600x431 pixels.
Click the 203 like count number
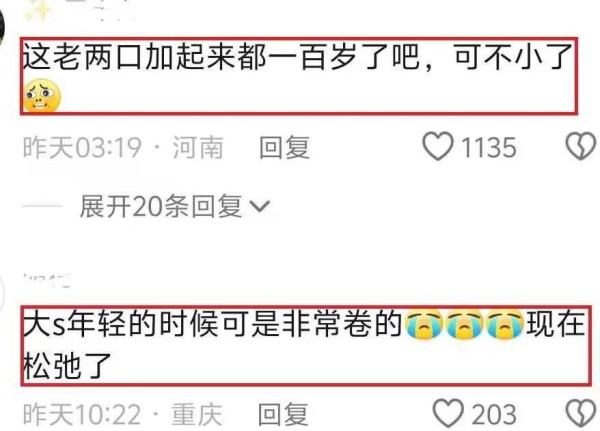point(494,414)
